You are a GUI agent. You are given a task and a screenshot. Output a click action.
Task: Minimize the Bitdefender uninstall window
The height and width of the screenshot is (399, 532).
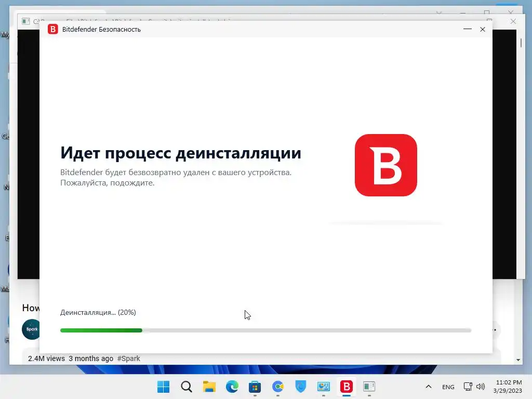[x=468, y=29]
